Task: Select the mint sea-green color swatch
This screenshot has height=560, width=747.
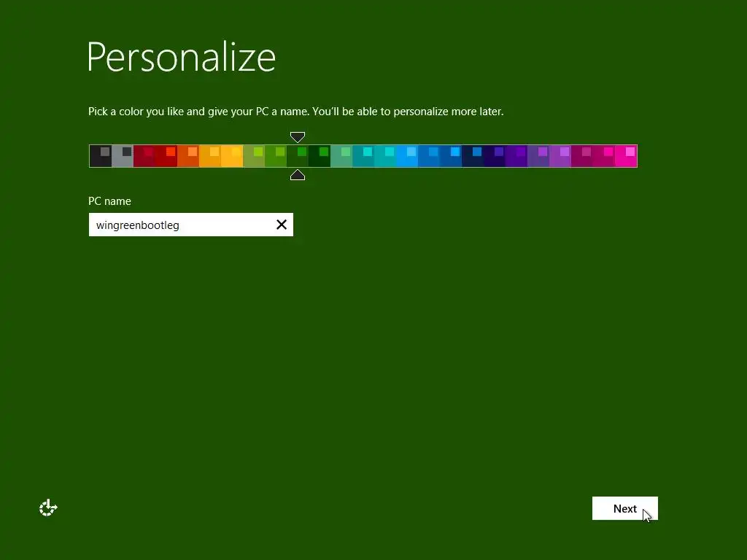Action: point(341,156)
